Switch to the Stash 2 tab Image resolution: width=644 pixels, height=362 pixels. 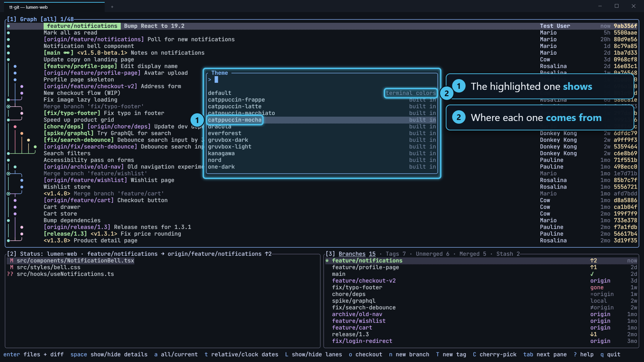point(508,254)
